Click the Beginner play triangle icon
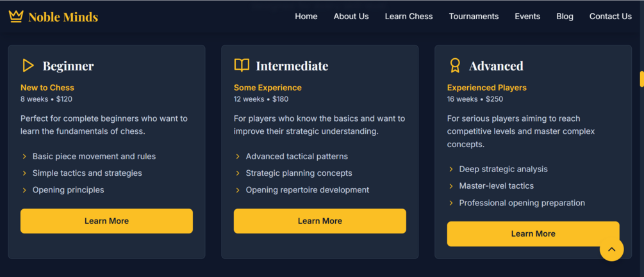Image resolution: width=644 pixels, height=277 pixels. pyautogui.click(x=28, y=65)
